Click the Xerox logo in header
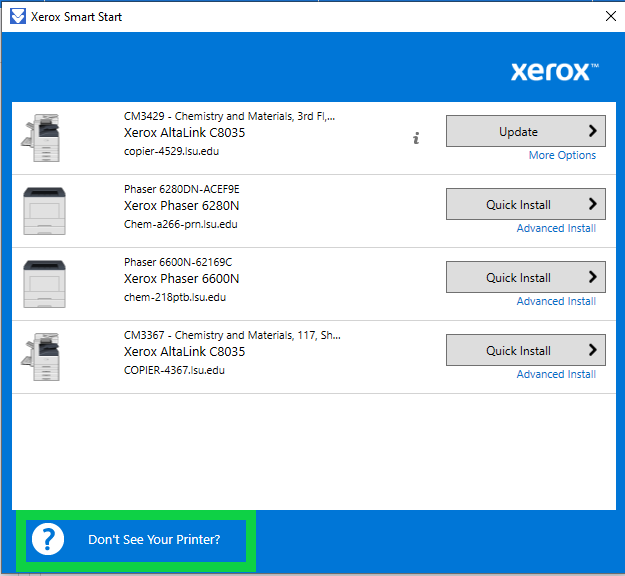This screenshot has width=625, height=576. 555,71
